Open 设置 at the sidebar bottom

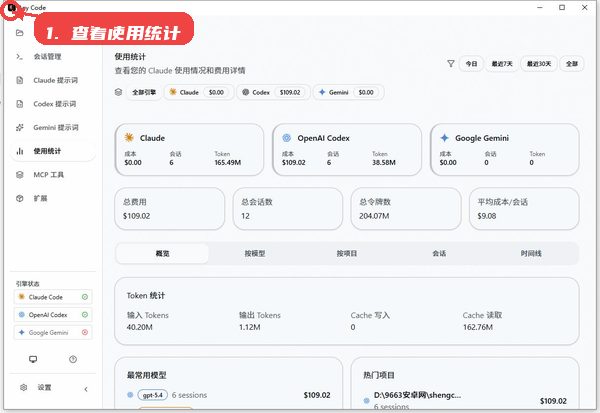click(x=44, y=387)
